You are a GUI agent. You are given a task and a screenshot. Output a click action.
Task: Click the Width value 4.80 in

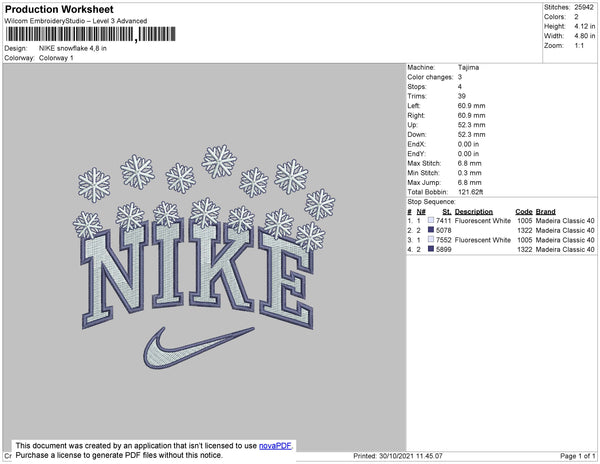tap(585, 36)
